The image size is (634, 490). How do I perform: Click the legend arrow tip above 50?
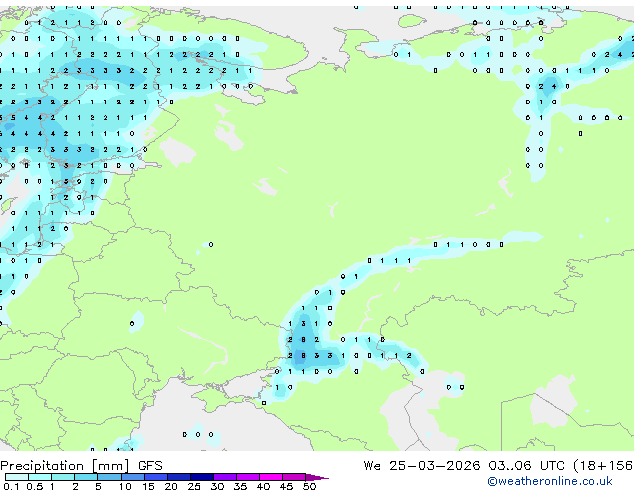coord(317,477)
